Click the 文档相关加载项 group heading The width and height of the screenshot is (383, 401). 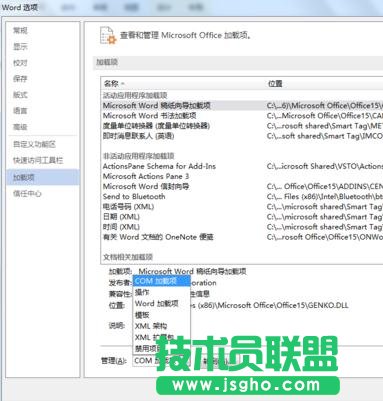pyautogui.click(x=128, y=257)
